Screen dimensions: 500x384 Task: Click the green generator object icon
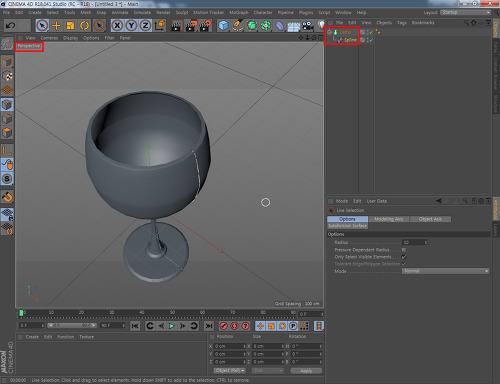(252, 26)
